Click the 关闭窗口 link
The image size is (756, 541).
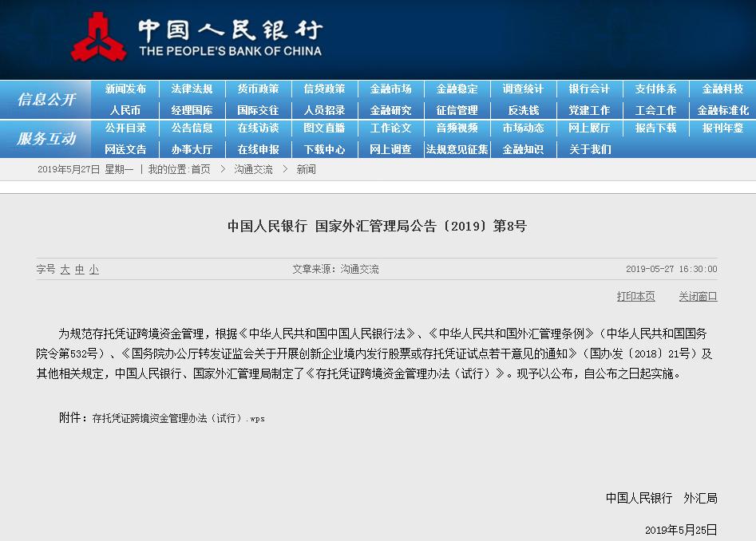pyautogui.click(x=696, y=295)
